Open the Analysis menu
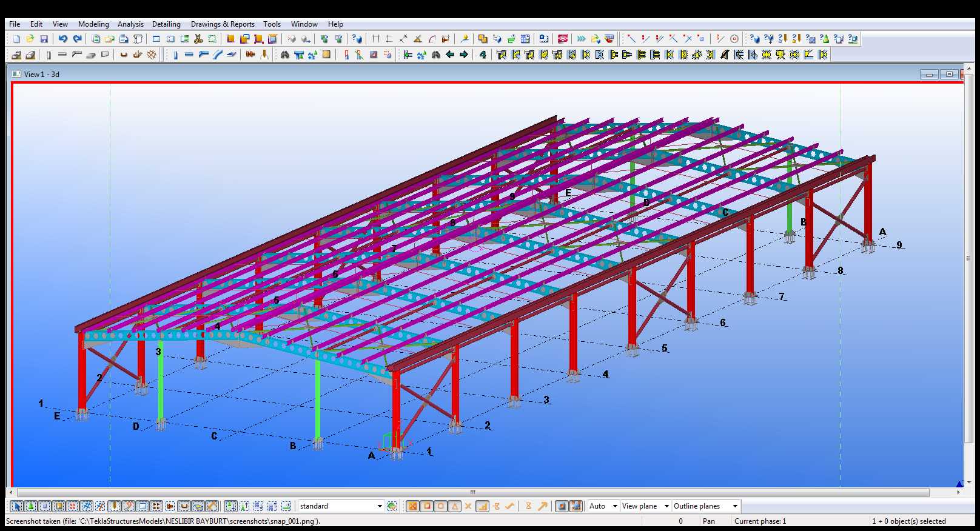 point(130,24)
